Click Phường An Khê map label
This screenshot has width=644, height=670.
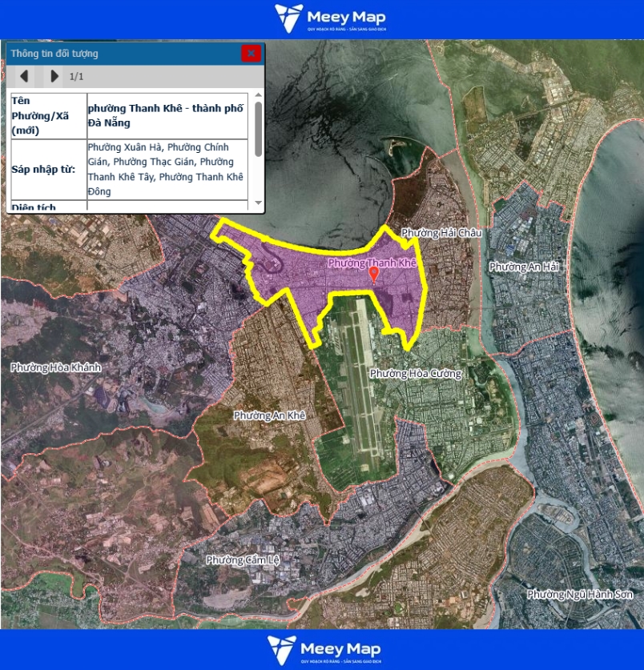click(270, 415)
